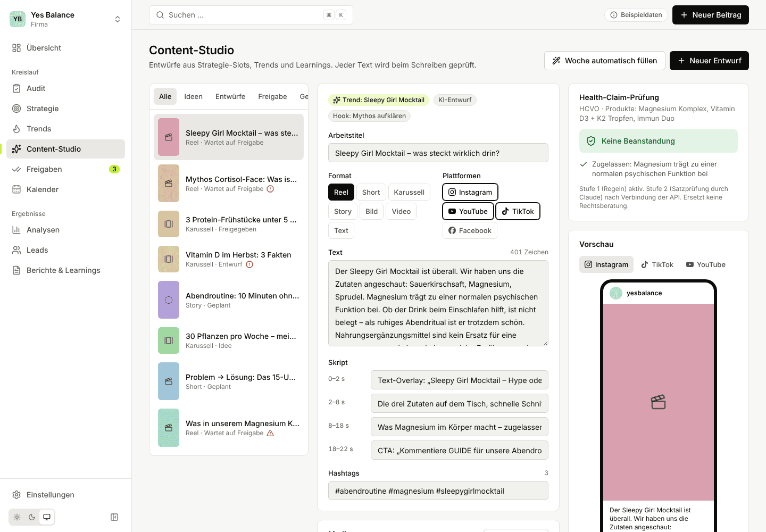This screenshot has height=532, width=766.
Task: Show the TikTok preview tab
Action: click(657, 264)
